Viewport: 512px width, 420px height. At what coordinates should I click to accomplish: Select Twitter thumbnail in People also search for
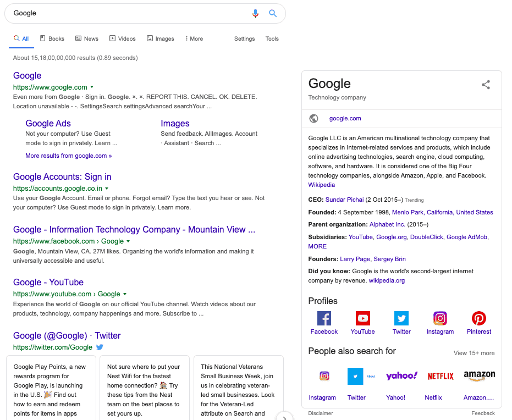pos(361,376)
